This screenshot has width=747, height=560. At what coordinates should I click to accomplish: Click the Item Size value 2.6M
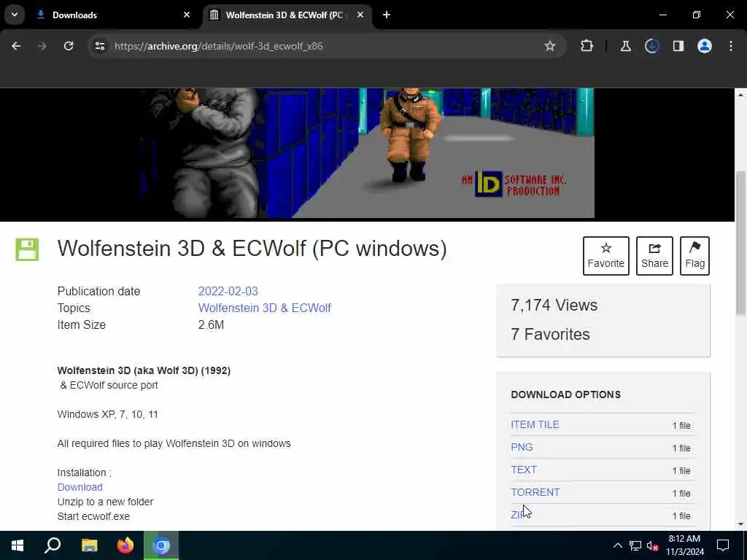tap(211, 324)
